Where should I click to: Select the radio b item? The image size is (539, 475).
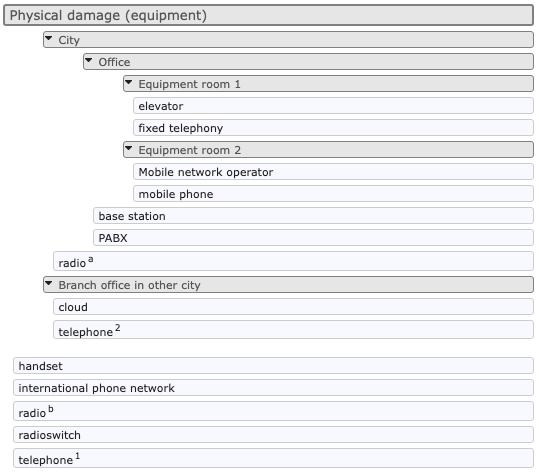point(273,411)
